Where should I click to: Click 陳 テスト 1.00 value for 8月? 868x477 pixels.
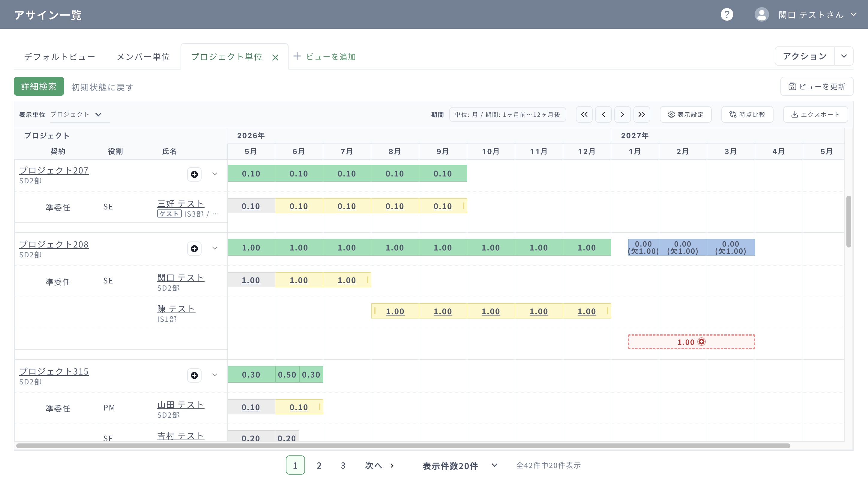tap(395, 311)
